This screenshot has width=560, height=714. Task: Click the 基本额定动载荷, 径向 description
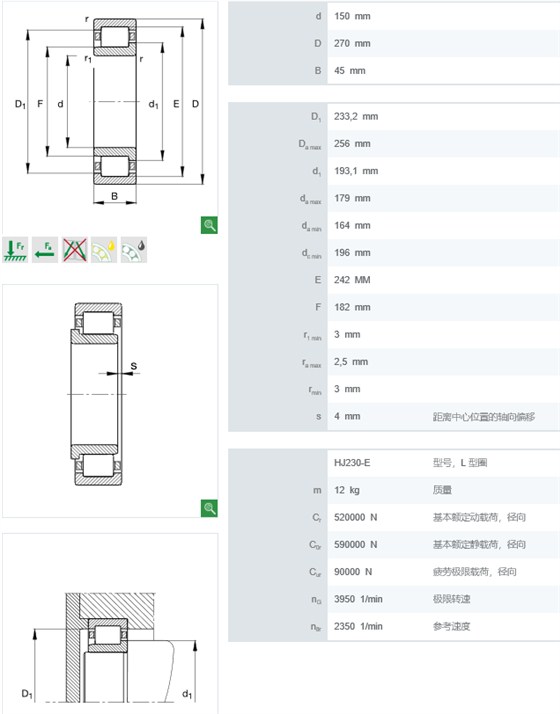479,518
